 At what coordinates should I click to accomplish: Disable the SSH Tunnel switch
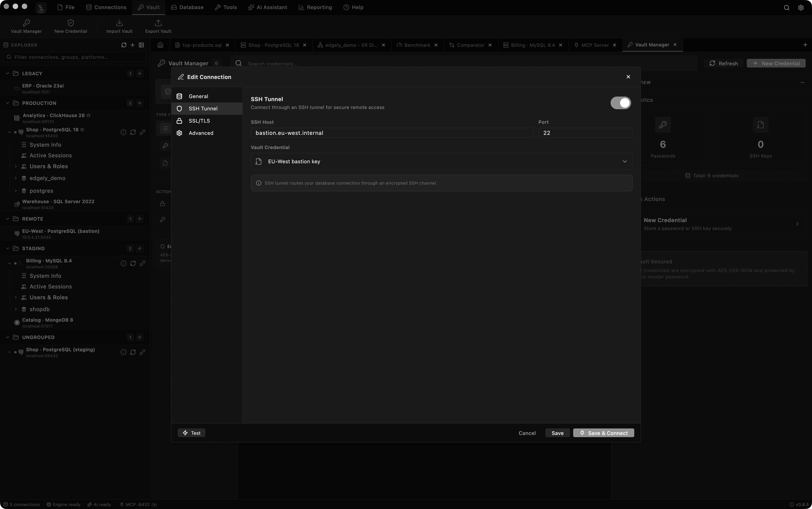pyautogui.click(x=621, y=103)
